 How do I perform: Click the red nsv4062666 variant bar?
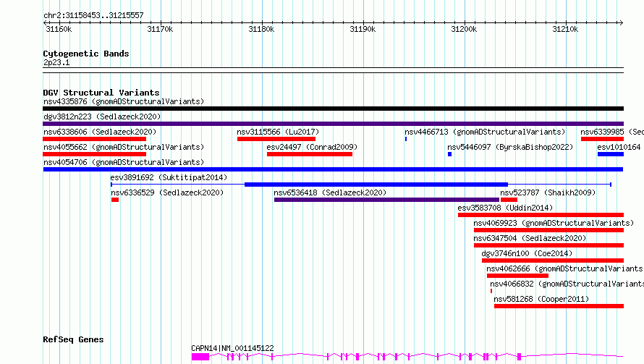tap(517, 276)
